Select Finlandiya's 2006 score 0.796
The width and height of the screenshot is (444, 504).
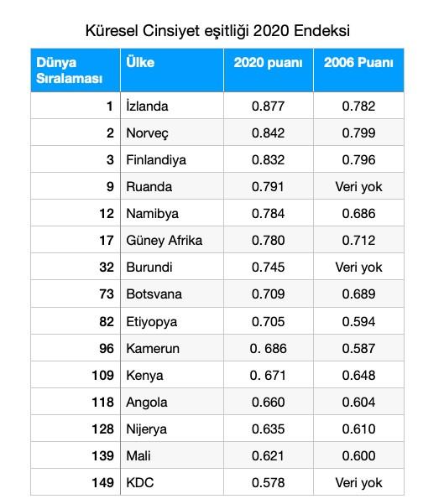358,159
